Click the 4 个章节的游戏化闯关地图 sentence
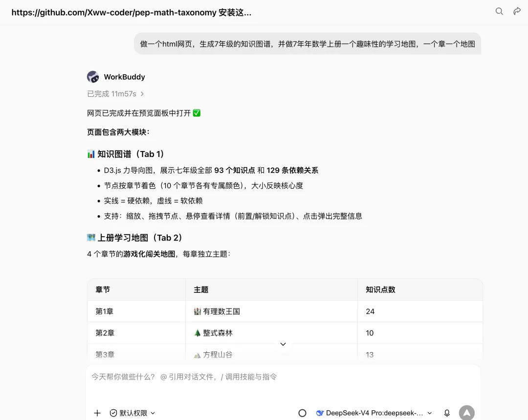 pyautogui.click(x=158, y=254)
